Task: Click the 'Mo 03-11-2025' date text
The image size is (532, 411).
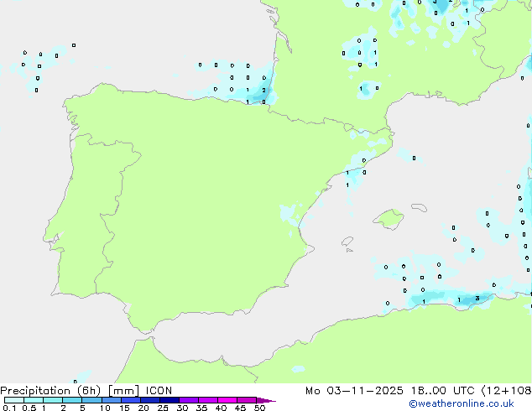Action: tap(354, 391)
